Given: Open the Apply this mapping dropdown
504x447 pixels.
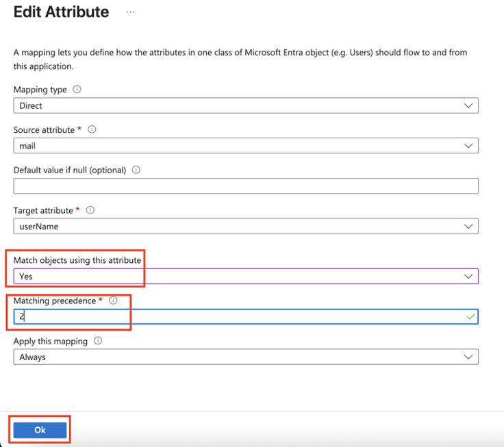Looking at the screenshot, I should tap(245, 357).
